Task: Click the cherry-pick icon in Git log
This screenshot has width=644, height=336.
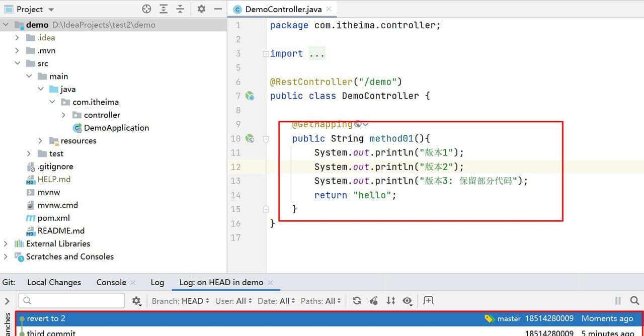Action: [374, 301]
